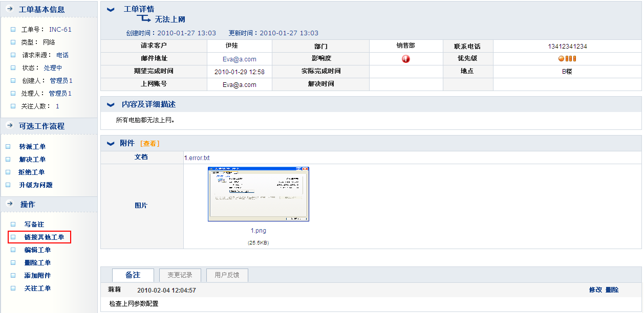This screenshot has height=313, width=644.
Task: Click the 查看 link next to 附件
Action: click(149, 144)
